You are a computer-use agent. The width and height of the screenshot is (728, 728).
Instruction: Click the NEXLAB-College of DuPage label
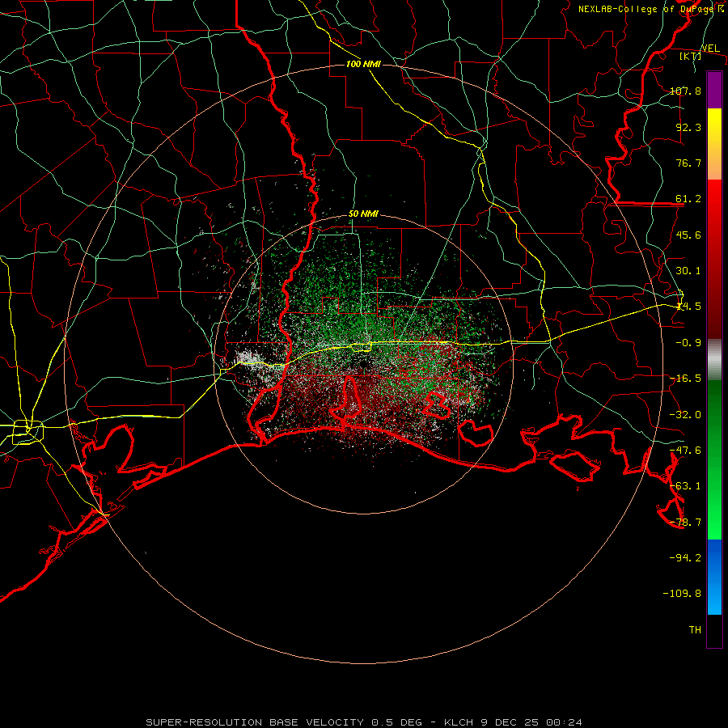click(650, 9)
